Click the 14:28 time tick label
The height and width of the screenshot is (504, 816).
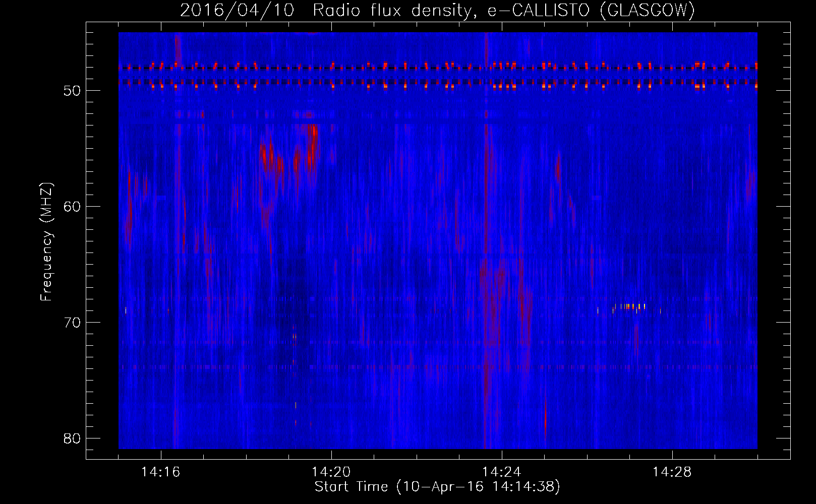(672, 472)
